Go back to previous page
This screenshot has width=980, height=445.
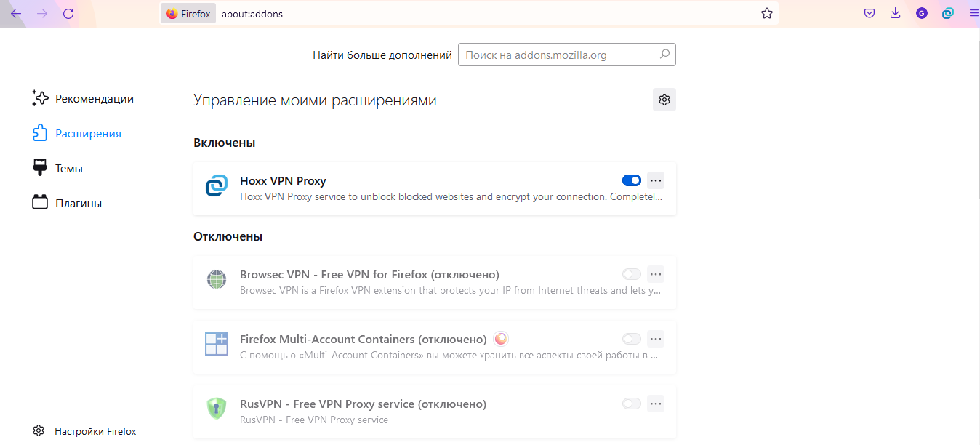click(x=16, y=13)
